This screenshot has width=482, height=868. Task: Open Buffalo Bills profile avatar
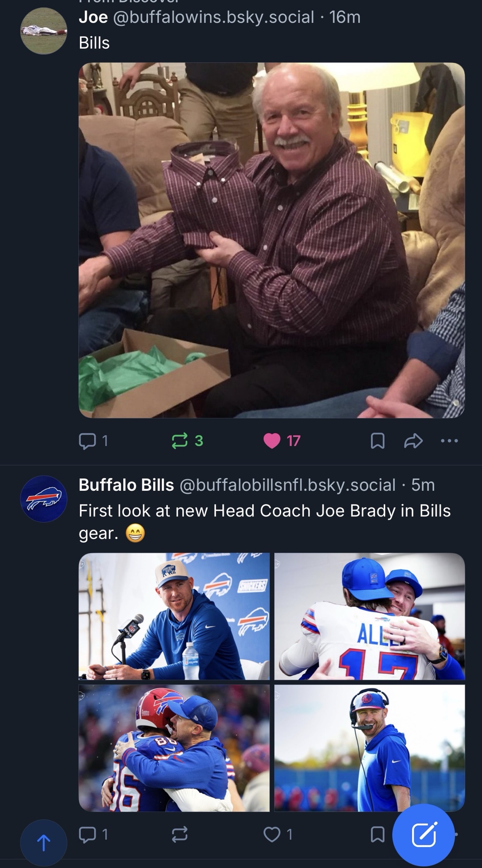tap(43, 499)
